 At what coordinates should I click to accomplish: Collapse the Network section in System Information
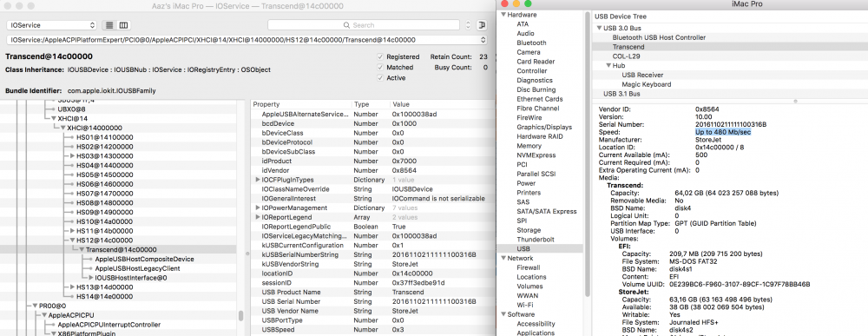pyautogui.click(x=503, y=258)
